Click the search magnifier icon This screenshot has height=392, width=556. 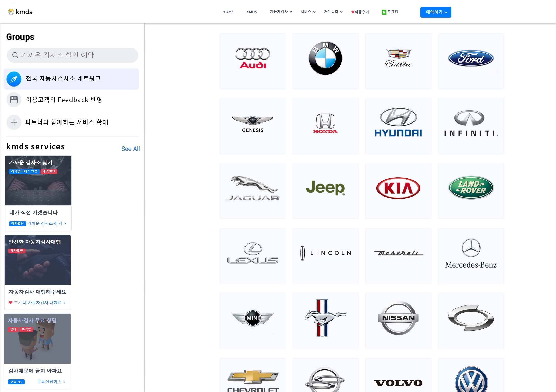(15, 55)
